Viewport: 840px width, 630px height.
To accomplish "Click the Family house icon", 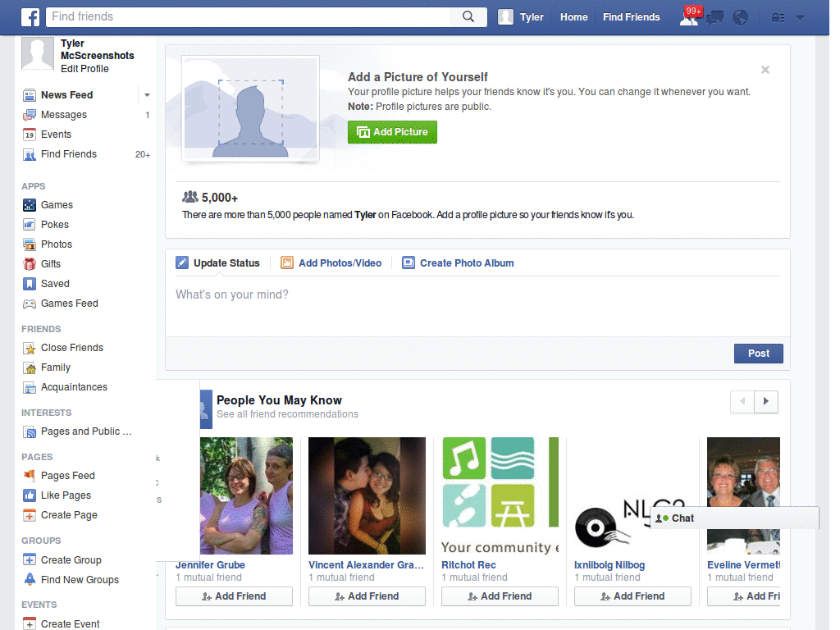I will click(x=30, y=367).
